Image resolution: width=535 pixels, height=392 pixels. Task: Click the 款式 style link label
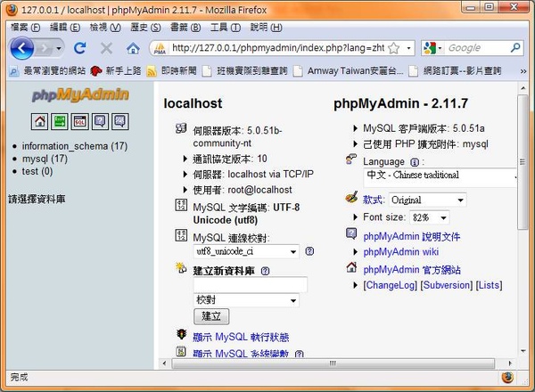374,200
